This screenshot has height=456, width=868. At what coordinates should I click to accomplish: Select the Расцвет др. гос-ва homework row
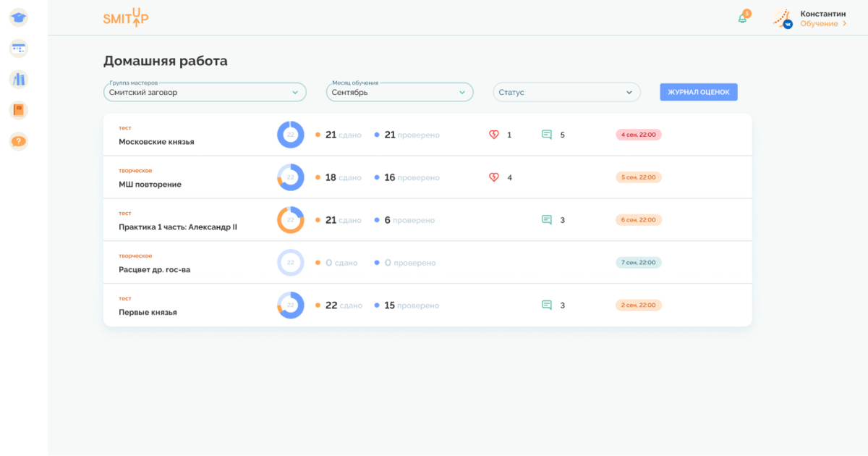pyautogui.click(x=155, y=269)
